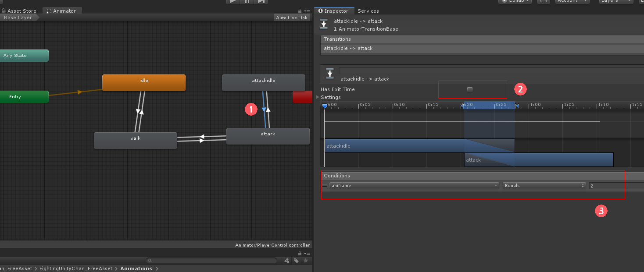Click the favorites star icon
This screenshot has height=272, width=644.
(306, 261)
